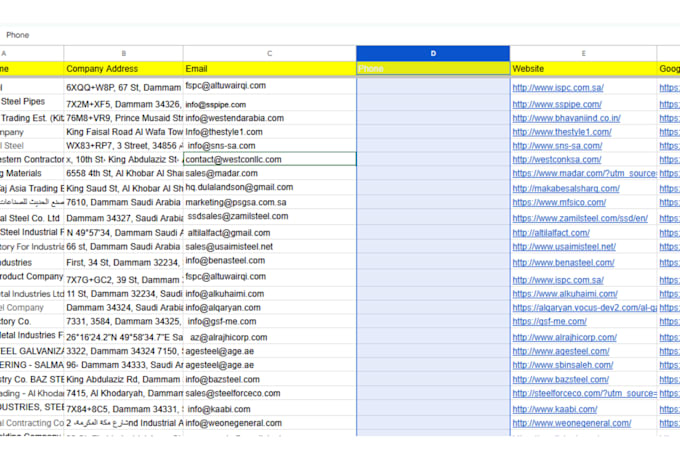Image resolution: width=680 pixels, height=459 pixels.
Task: Select the info@sspipe.com email cell
Action: (x=269, y=104)
